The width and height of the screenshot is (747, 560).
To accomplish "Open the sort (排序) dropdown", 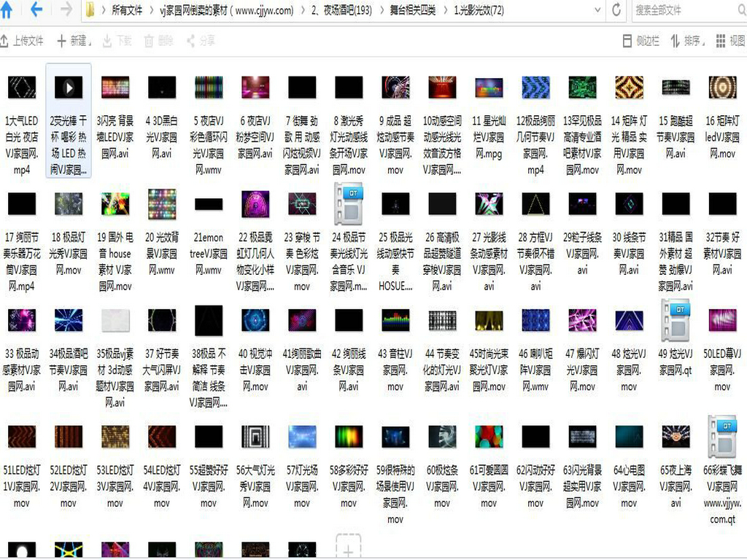I will pos(686,41).
